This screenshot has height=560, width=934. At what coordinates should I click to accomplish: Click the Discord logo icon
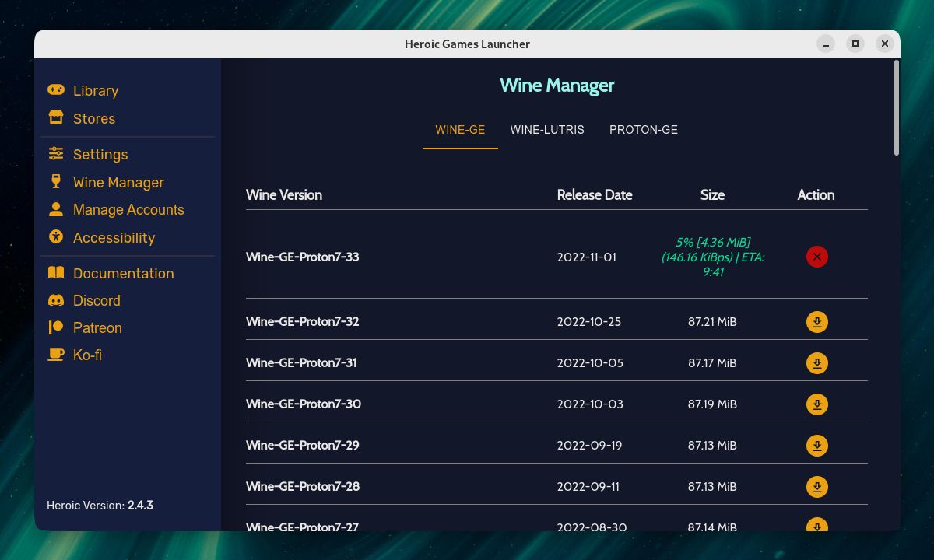point(56,300)
